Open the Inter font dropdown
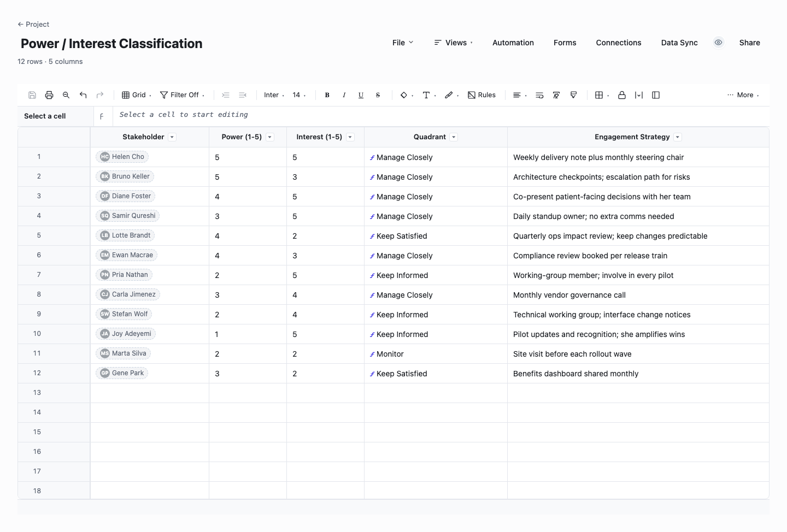 click(274, 95)
